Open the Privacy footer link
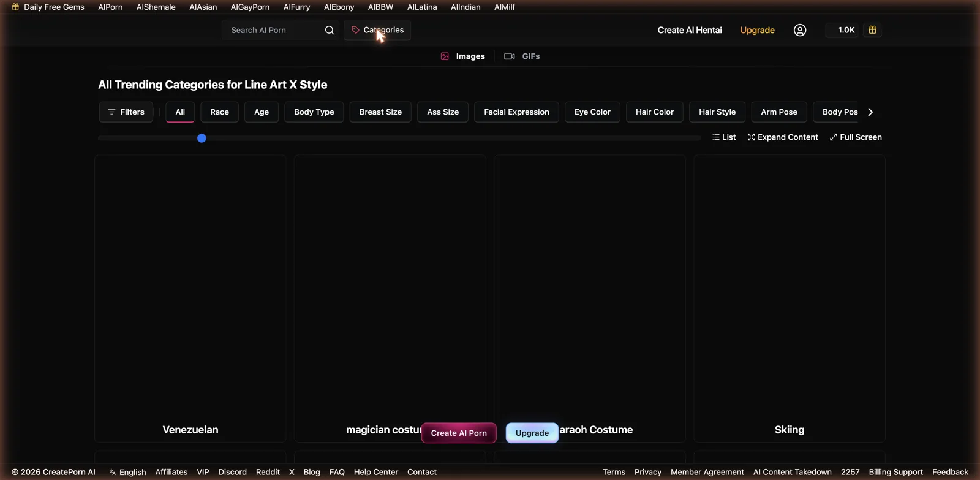Screen dimensions: 980x480 click(x=648, y=472)
